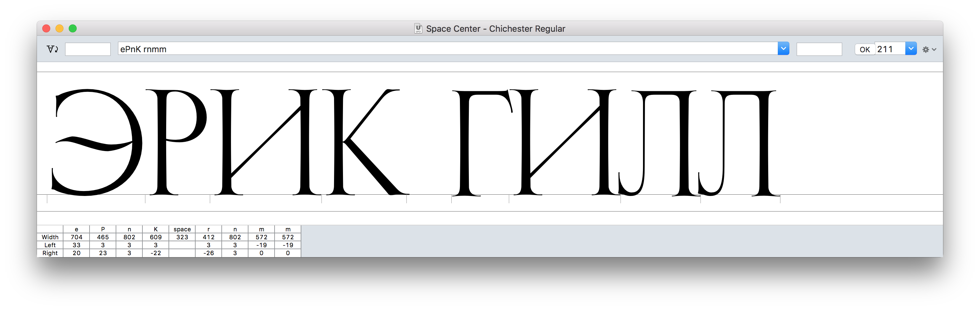
Task: Expand the text history dropdown arrow
Action: [783, 49]
